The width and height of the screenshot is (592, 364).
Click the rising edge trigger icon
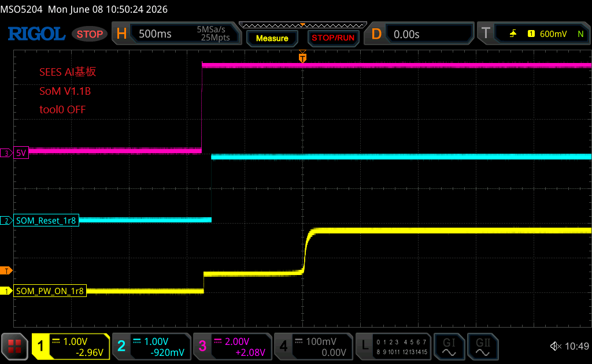513,34
